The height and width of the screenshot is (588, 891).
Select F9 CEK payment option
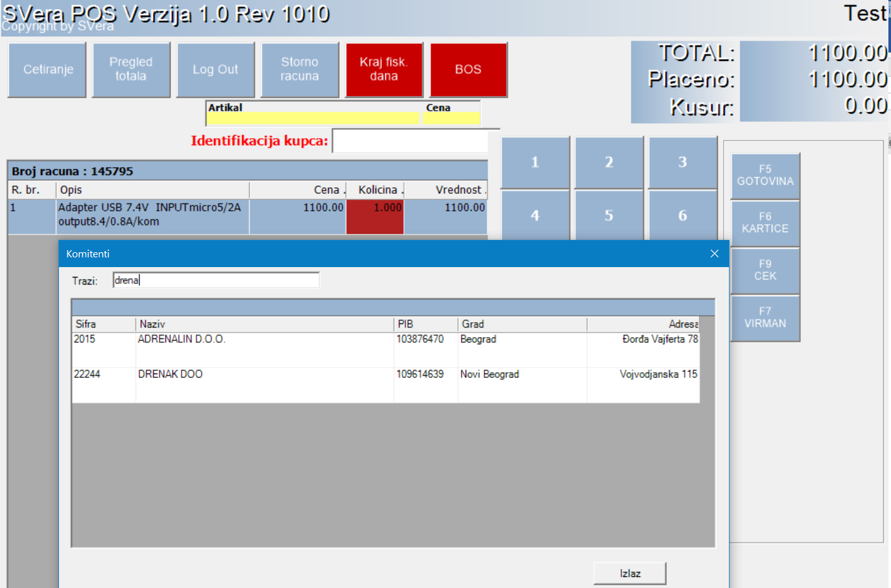pos(765,270)
